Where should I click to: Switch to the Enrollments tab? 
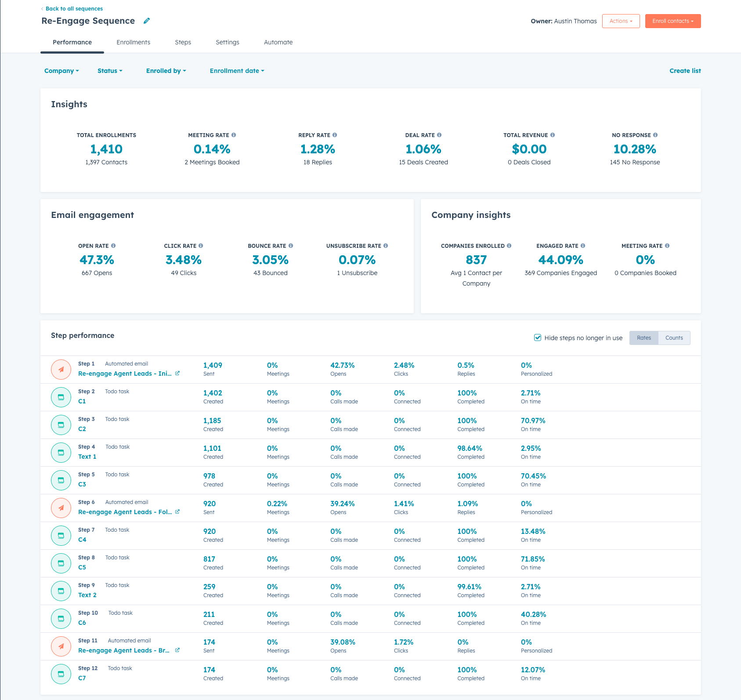point(134,42)
